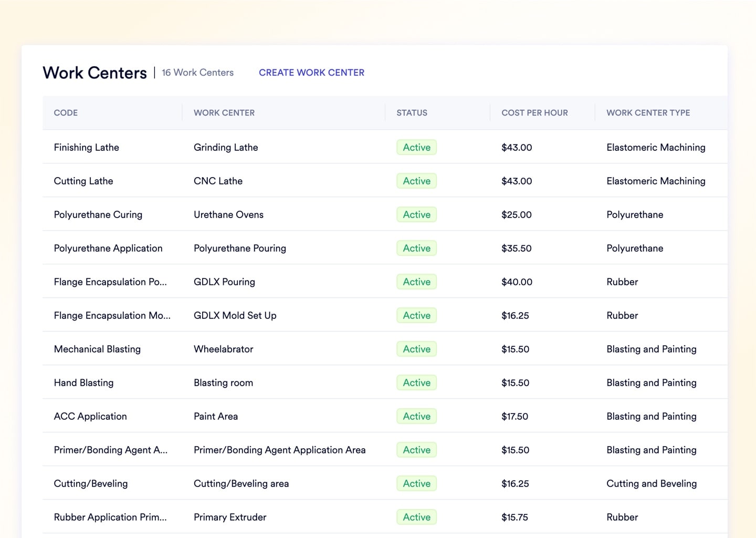
Task: Click the Active badge in Polyurethane Pouring row
Action: pyautogui.click(x=416, y=248)
